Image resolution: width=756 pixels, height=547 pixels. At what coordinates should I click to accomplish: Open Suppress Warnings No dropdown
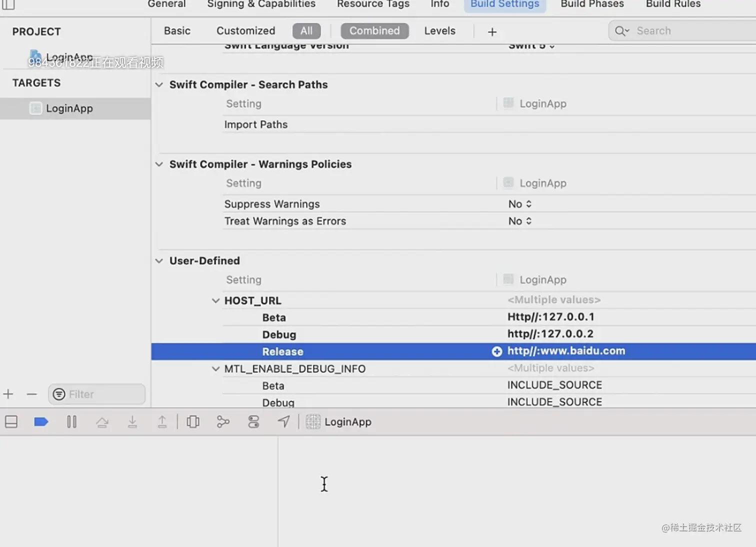coord(520,204)
